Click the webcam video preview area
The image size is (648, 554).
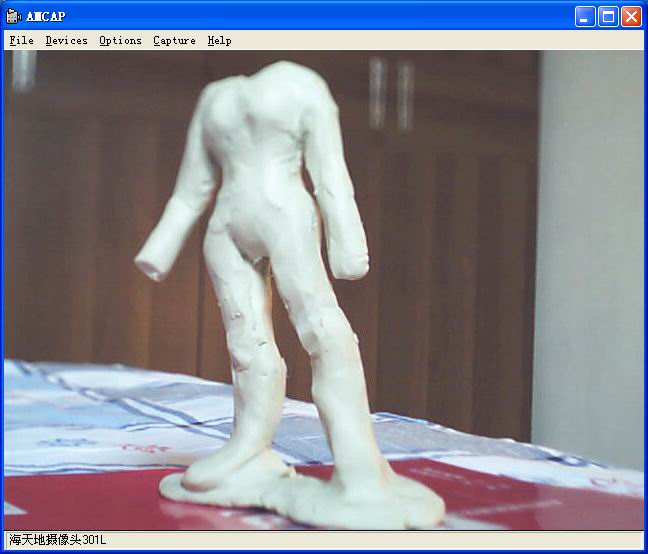point(324,290)
